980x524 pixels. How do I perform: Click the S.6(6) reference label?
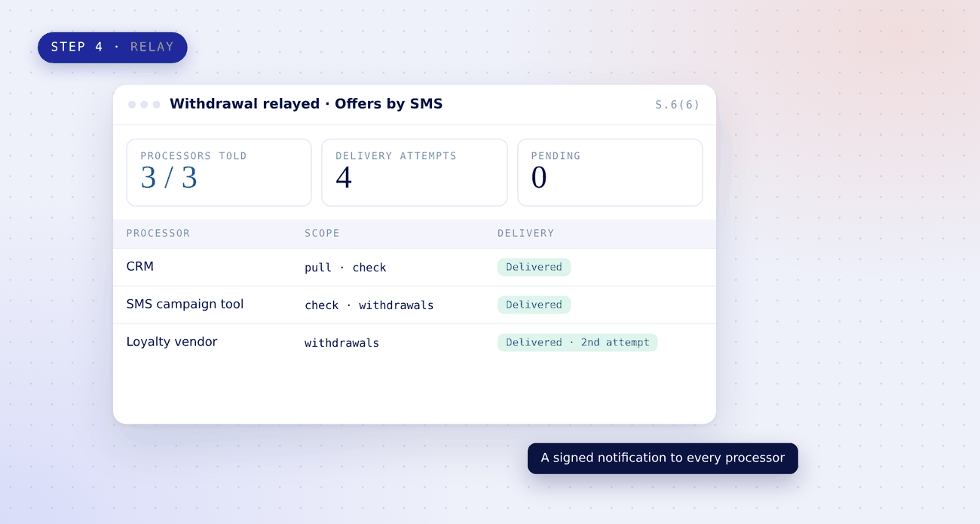click(x=677, y=105)
